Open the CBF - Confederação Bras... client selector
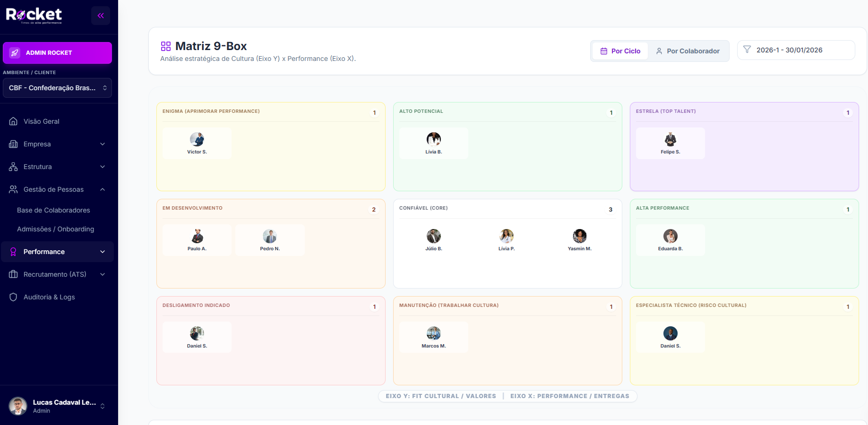 (x=57, y=88)
